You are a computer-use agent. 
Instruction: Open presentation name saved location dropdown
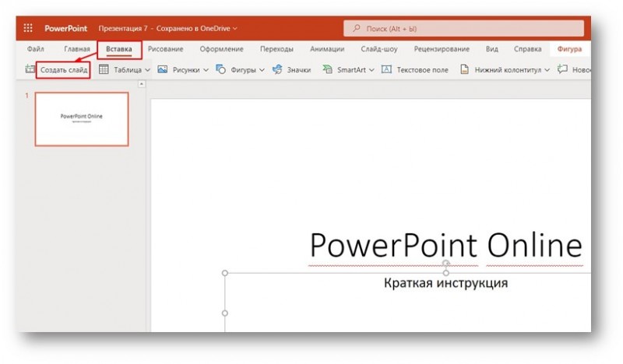pyautogui.click(x=235, y=29)
